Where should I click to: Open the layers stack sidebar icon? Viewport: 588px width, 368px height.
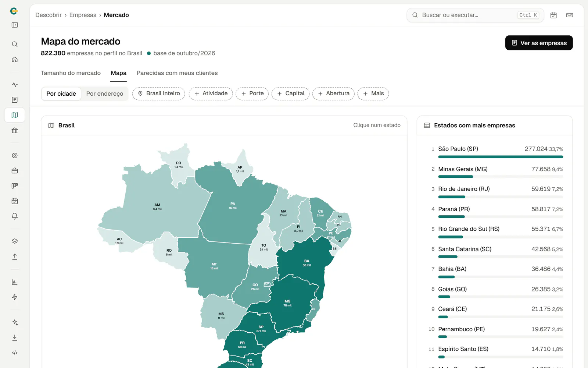[x=15, y=241]
